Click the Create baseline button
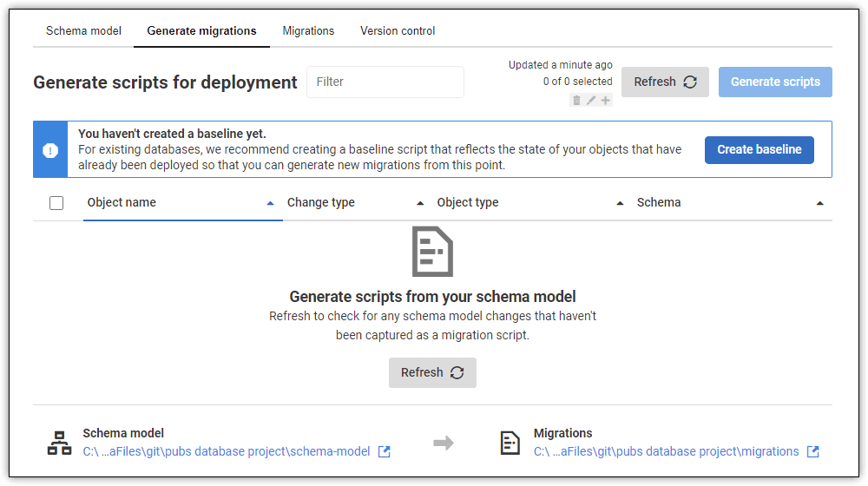Image resolution: width=868 pixels, height=486 pixels. click(x=759, y=149)
